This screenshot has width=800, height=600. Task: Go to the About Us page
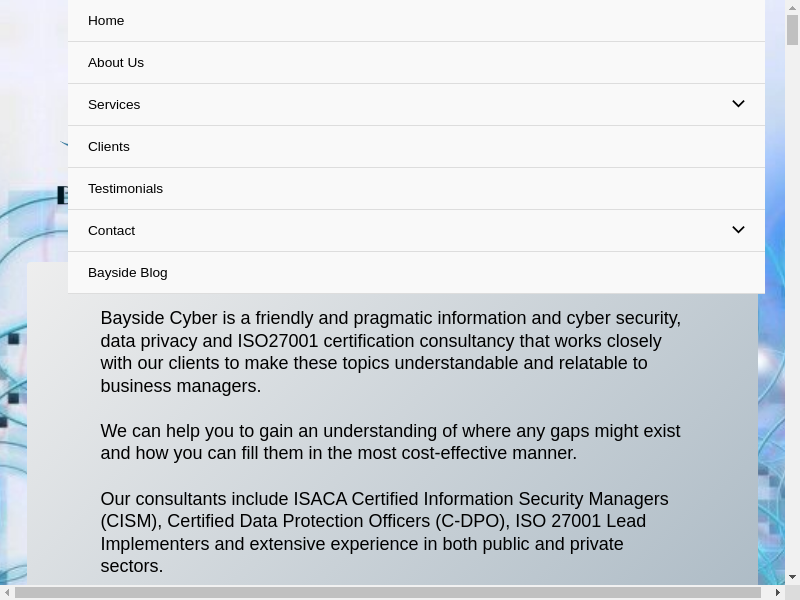pyautogui.click(x=116, y=63)
